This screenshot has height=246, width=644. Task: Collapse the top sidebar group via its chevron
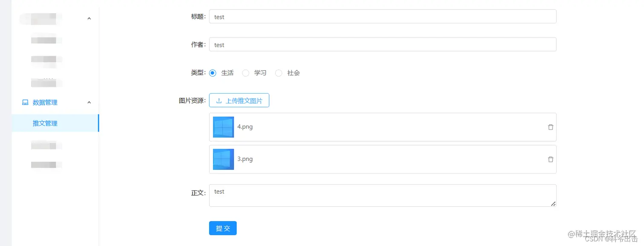[89, 18]
